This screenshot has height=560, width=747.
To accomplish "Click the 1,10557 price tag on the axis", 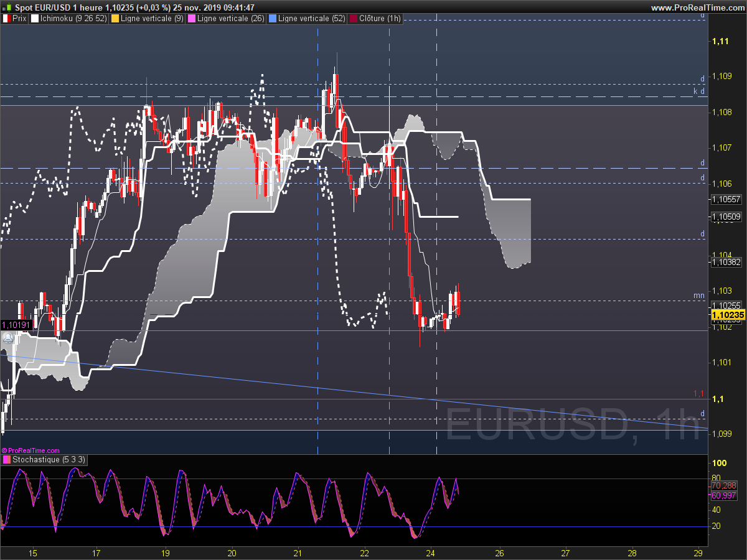I will pyautogui.click(x=726, y=199).
